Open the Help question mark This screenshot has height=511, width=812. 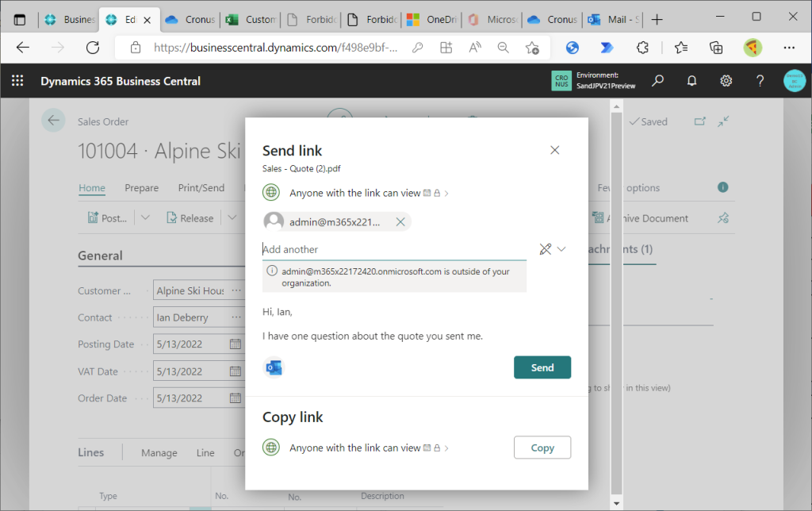point(760,81)
